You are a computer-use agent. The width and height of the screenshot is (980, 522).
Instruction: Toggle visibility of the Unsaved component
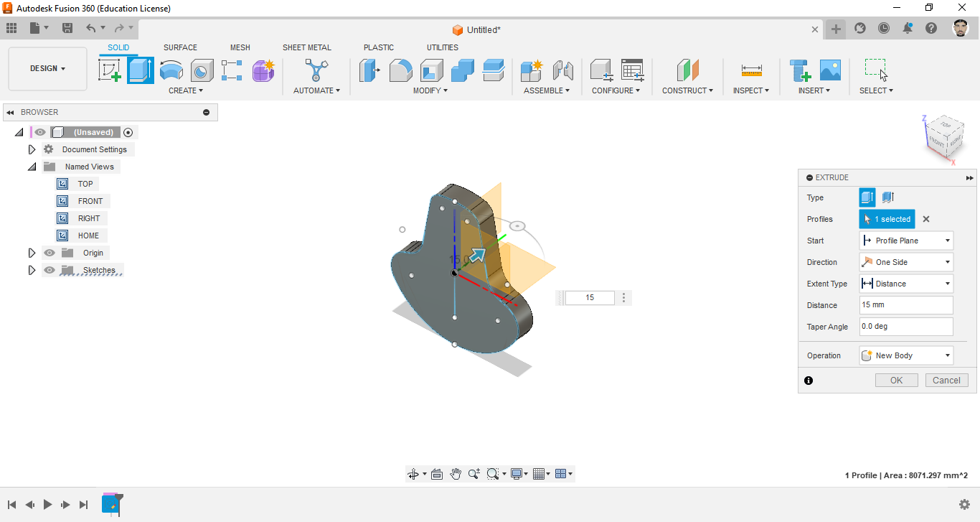click(40, 132)
